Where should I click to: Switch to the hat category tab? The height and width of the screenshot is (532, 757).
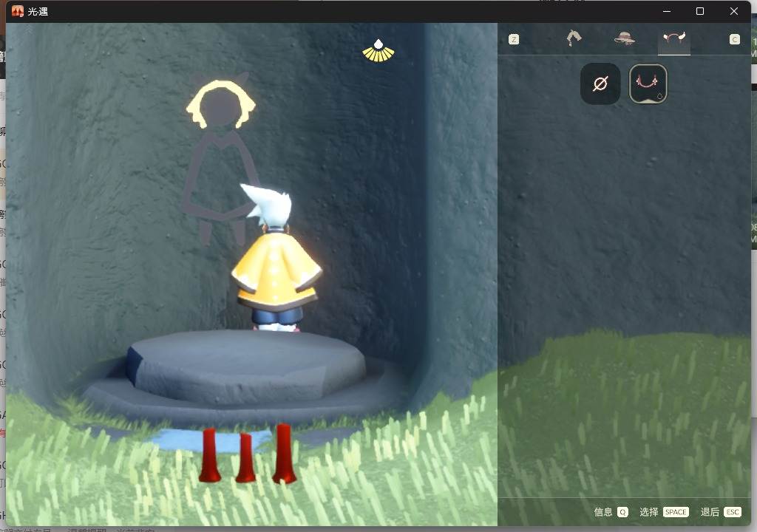click(624, 38)
